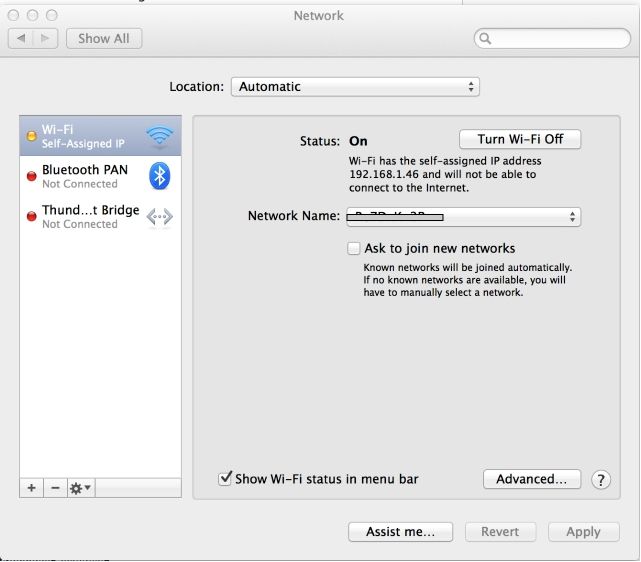The image size is (641, 562).
Task: Click the help question mark button
Action: pyautogui.click(x=600, y=480)
